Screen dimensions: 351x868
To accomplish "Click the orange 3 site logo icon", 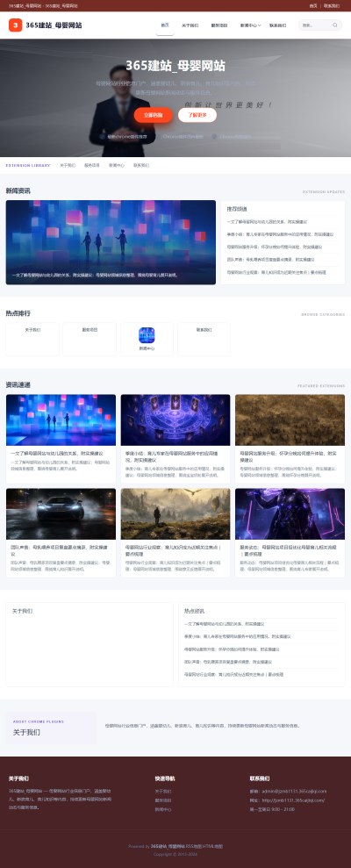I will click(16, 25).
